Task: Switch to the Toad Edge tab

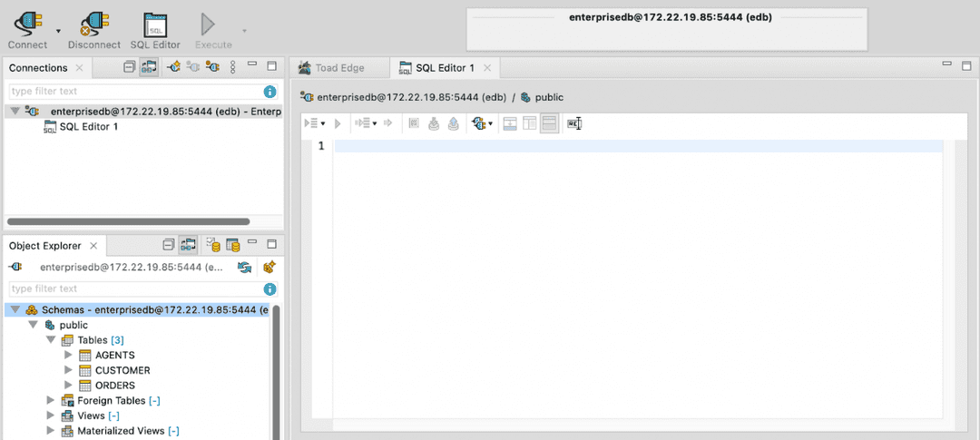Action: tap(338, 68)
